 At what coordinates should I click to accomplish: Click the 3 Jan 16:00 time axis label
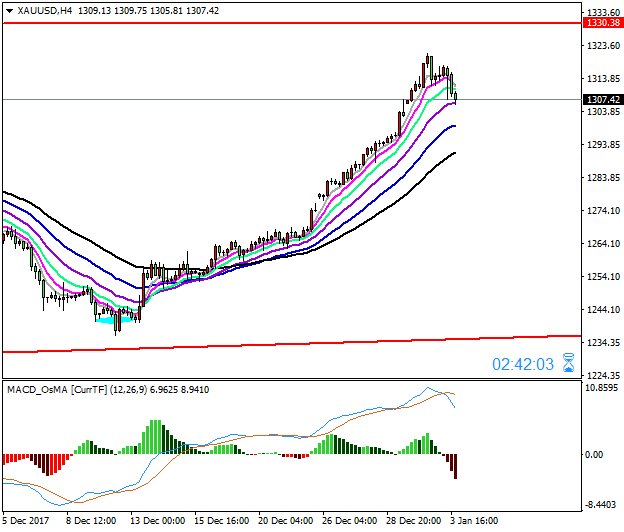[x=474, y=521]
